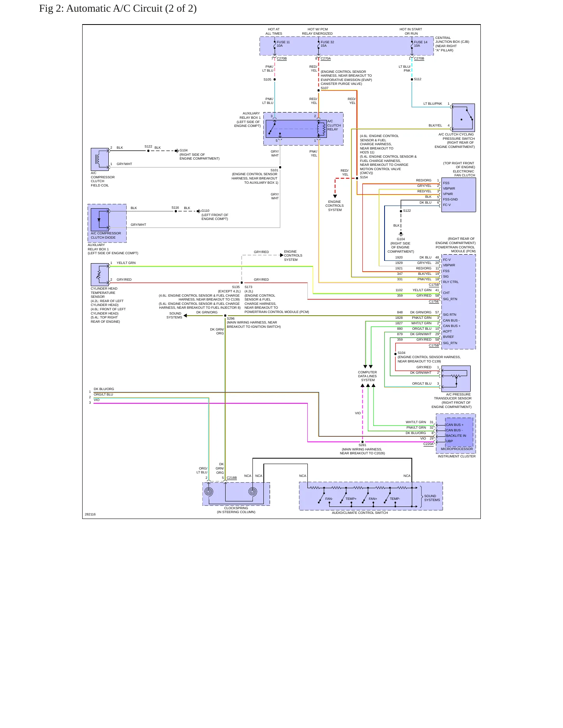
Task: Click splice label "S173"
Action: (x=249, y=287)
